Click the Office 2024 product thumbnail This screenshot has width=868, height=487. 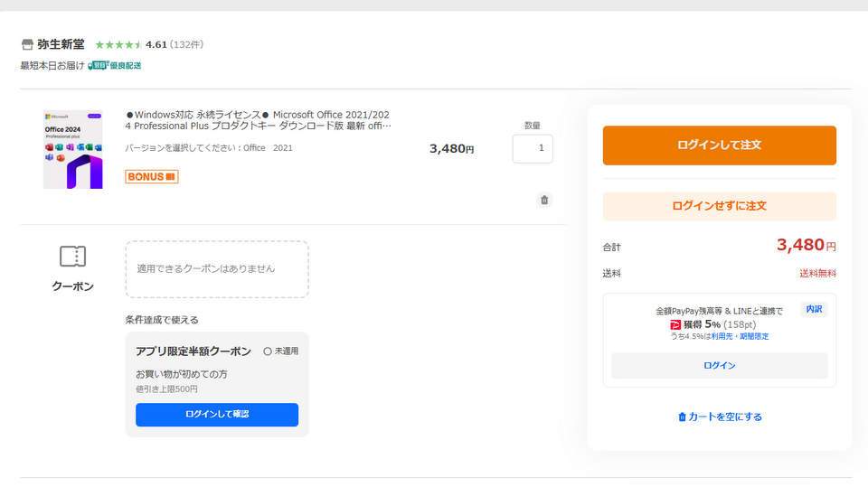(x=72, y=149)
